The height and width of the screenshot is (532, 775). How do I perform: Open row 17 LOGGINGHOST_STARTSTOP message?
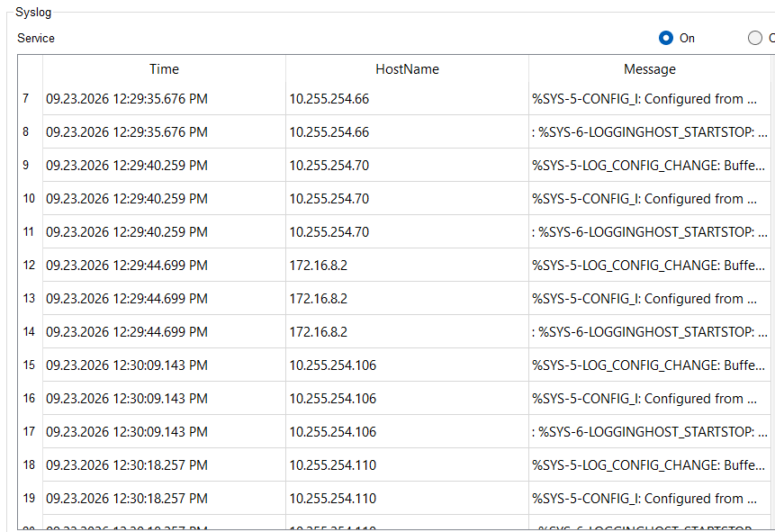[650, 432]
